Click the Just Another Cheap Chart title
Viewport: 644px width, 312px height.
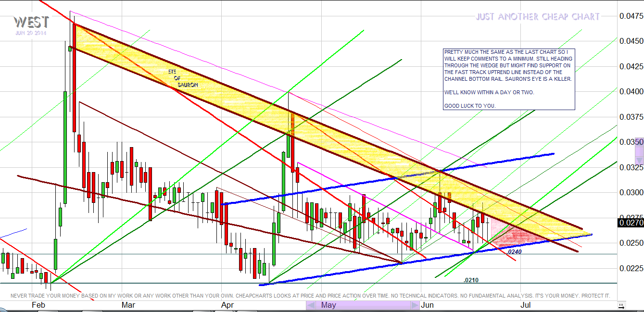(538, 17)
